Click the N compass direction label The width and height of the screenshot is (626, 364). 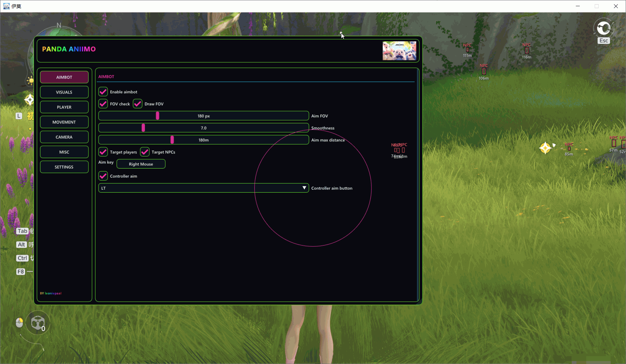tap(59, 25)
